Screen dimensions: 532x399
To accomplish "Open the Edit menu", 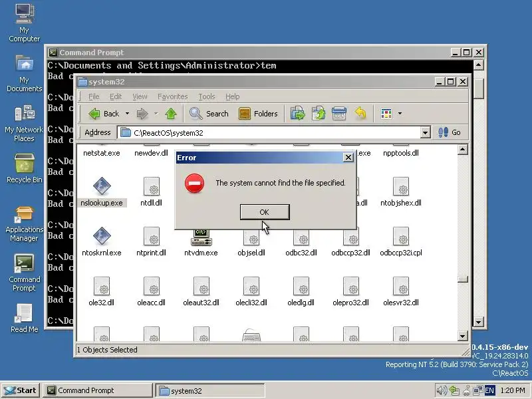I will [116, 96].
